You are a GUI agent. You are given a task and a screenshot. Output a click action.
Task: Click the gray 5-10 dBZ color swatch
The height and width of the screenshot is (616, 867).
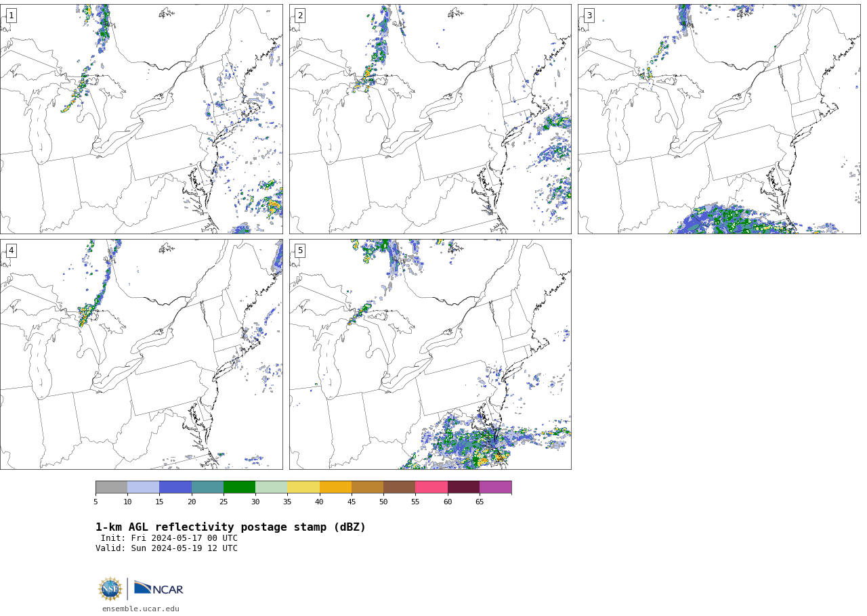111,487
